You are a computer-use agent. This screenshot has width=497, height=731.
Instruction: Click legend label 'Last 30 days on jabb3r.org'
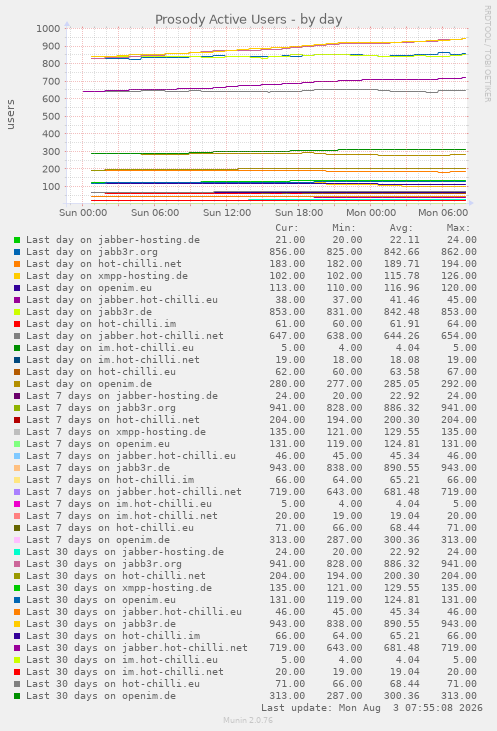[x=104, y=564]
